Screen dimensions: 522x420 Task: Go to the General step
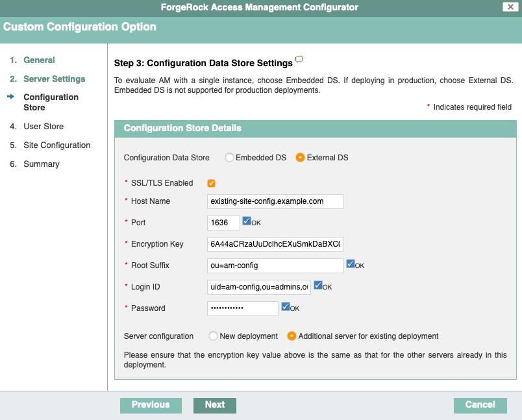pos(39,60)
